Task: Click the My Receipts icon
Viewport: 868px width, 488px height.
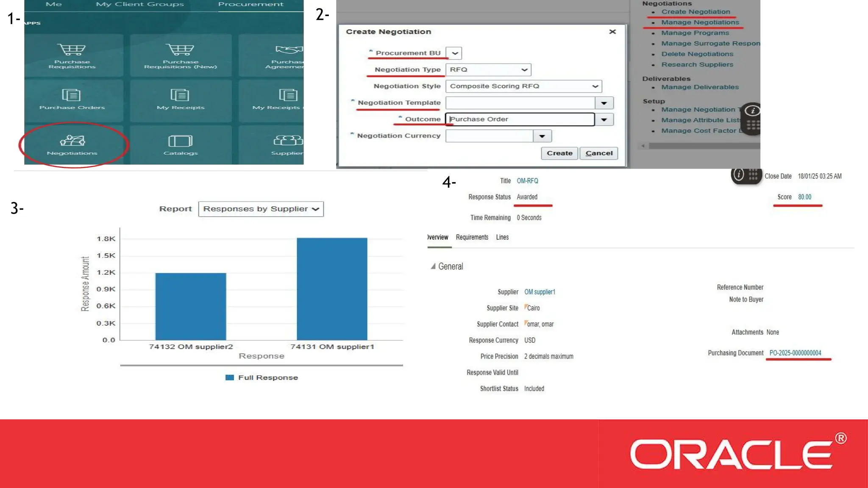Action: (180, 95)
